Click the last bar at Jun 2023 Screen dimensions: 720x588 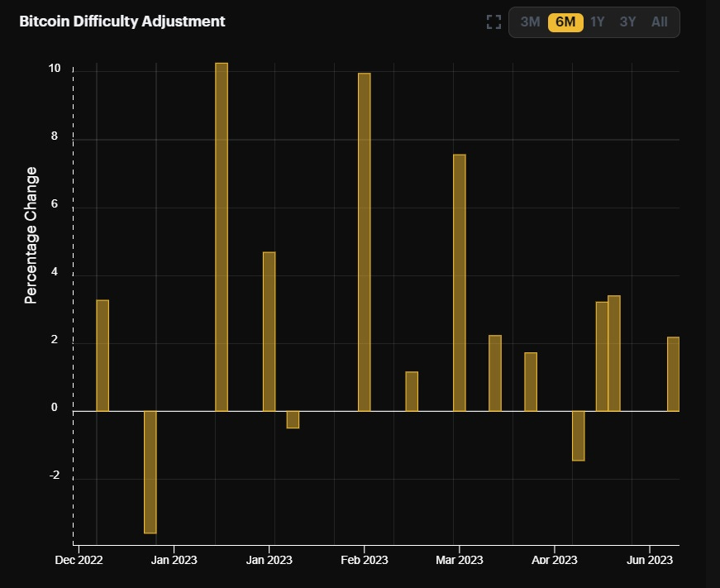pyautogui.click(x=673, y=374)
